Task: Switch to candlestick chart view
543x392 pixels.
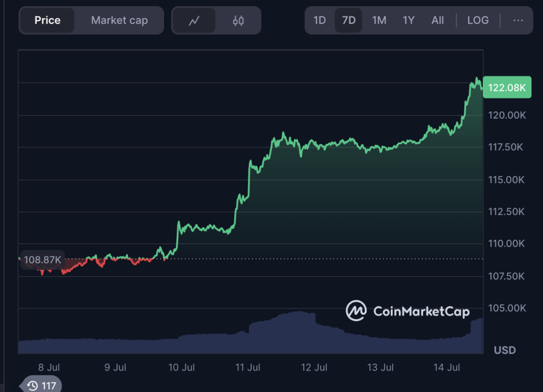Action: 238,21
